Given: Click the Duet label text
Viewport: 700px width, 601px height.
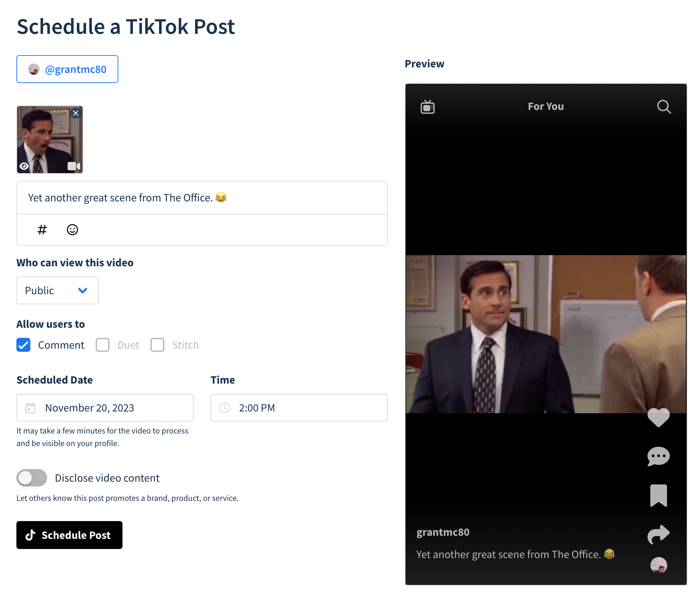Looking at the screenshot, I should [x=128, y=345].
